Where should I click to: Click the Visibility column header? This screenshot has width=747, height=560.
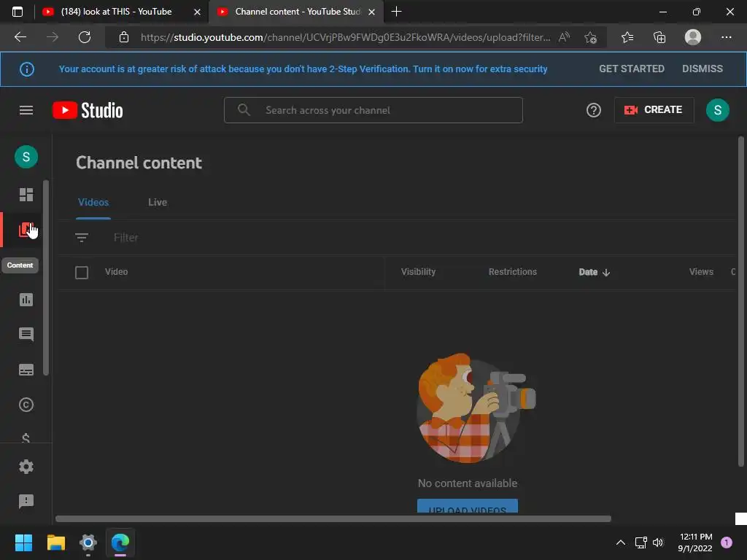(x=418, y=272)
